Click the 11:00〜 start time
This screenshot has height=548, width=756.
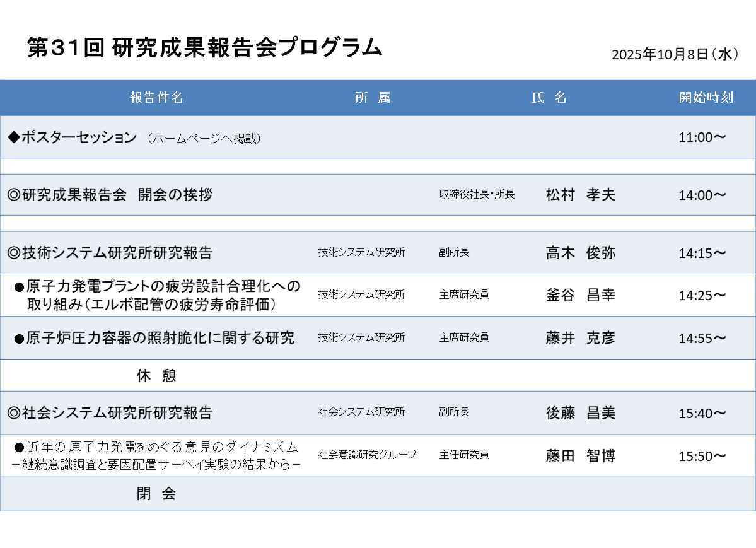(x=702, y=137)
